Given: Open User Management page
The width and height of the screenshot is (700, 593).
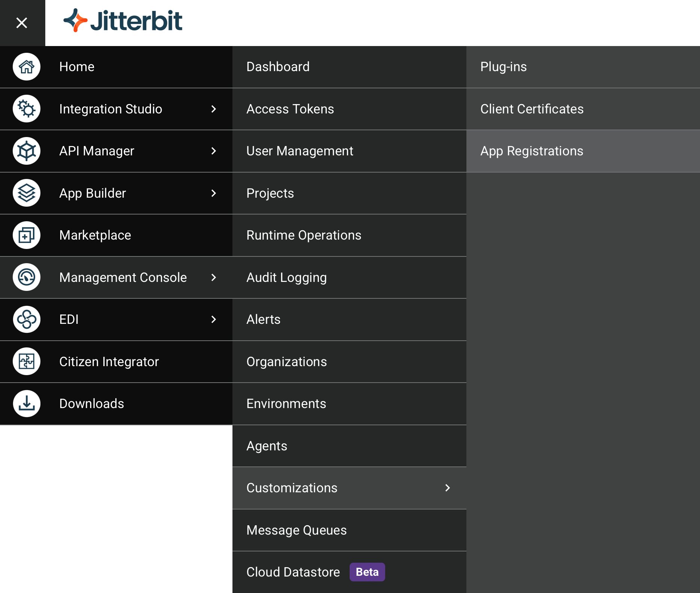Looking at the screenshot, I should click(x=349, y=151).
